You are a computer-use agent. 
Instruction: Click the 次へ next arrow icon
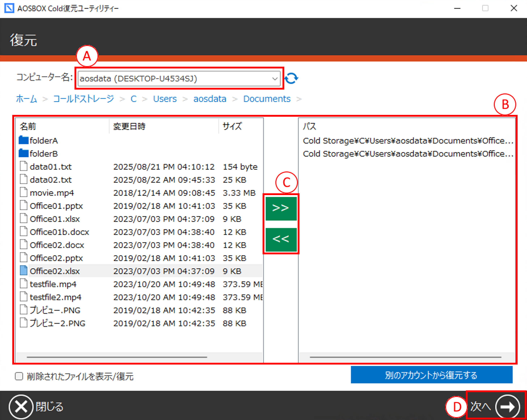point(508,407)
